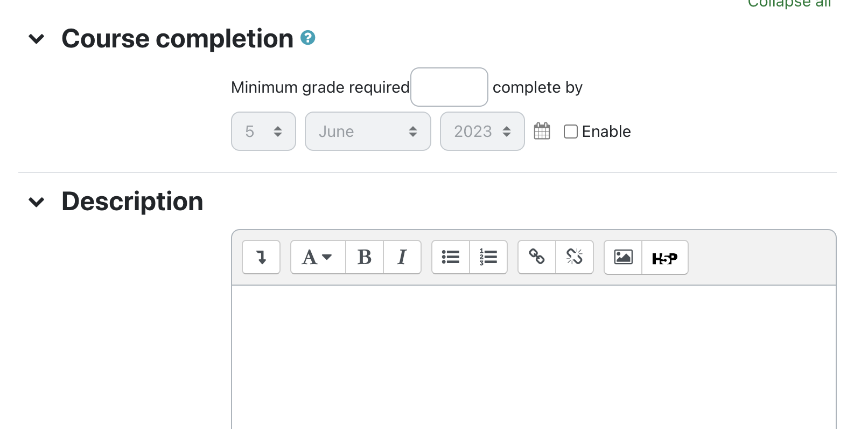Insert an image into description
The image size is (868, 429).
click(623, 257)
